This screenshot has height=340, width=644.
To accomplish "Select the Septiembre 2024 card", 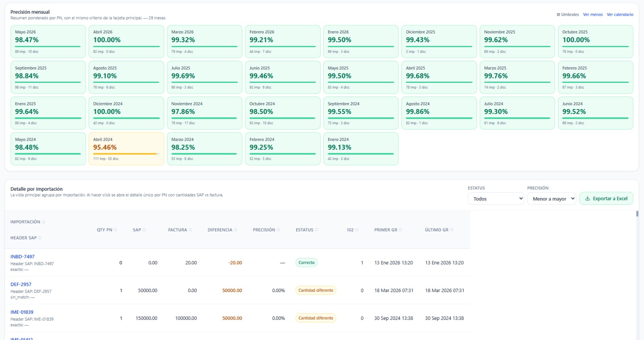I will click(361, 113).
